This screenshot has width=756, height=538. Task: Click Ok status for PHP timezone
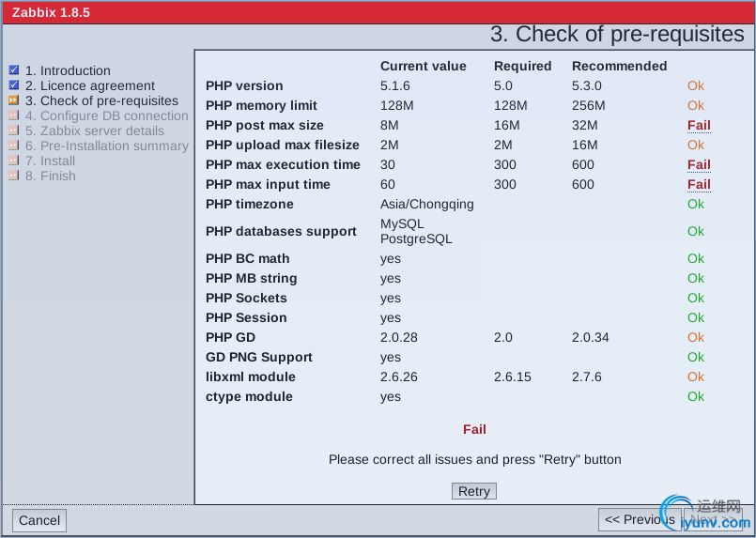[x=696, y=205]
